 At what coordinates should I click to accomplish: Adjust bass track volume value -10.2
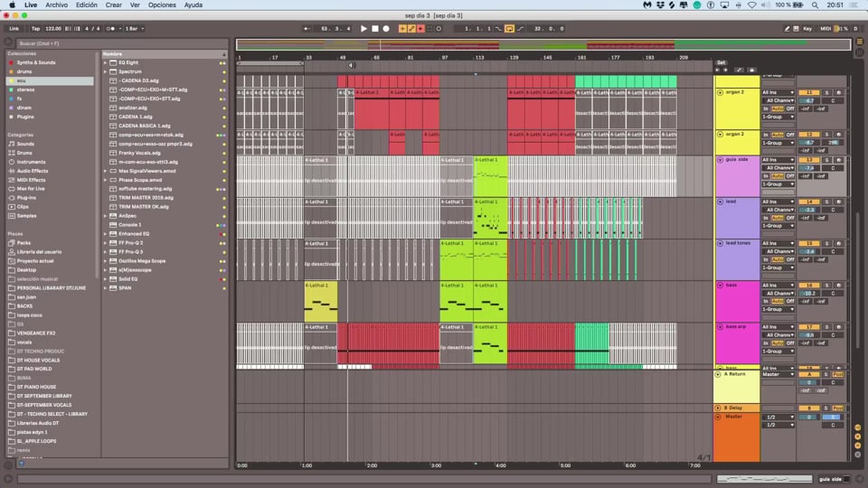pyautogui.click(x=808, y=293)
